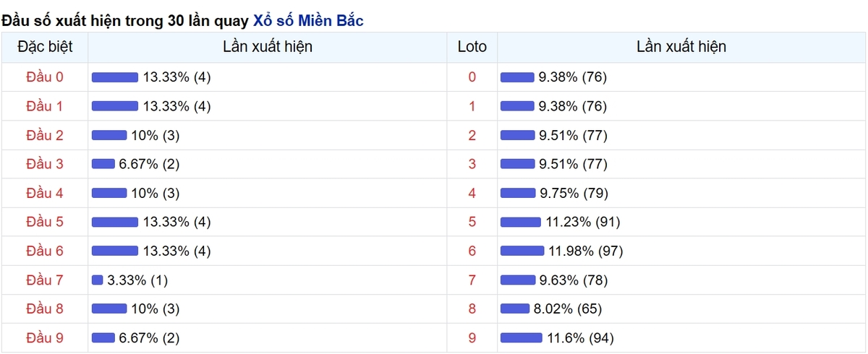
Task: Click the left Lần xuất hiện header
Action: [268, 47]
